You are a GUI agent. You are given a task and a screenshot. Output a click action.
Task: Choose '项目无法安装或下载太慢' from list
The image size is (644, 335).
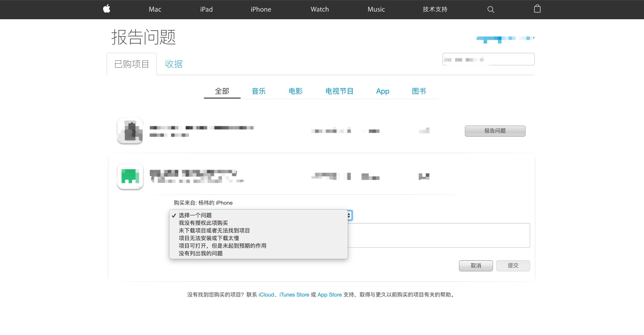click(209, 238)
